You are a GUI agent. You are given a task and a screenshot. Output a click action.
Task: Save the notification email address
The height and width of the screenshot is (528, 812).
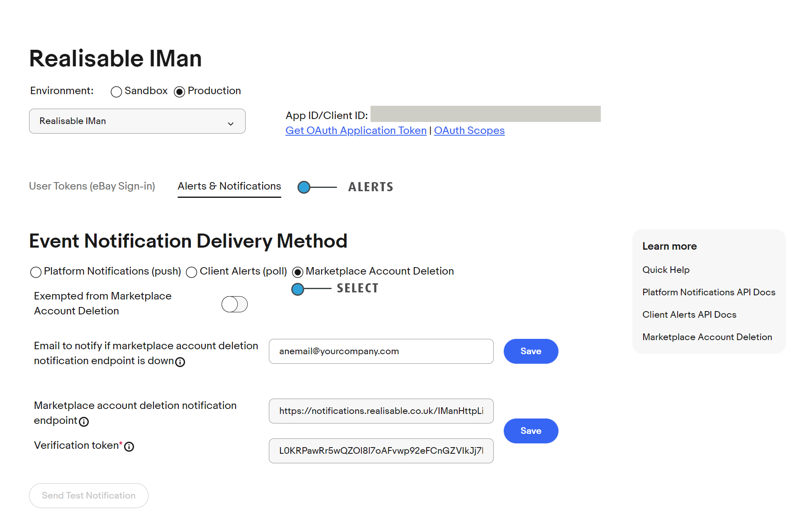[x=531, y=351]
